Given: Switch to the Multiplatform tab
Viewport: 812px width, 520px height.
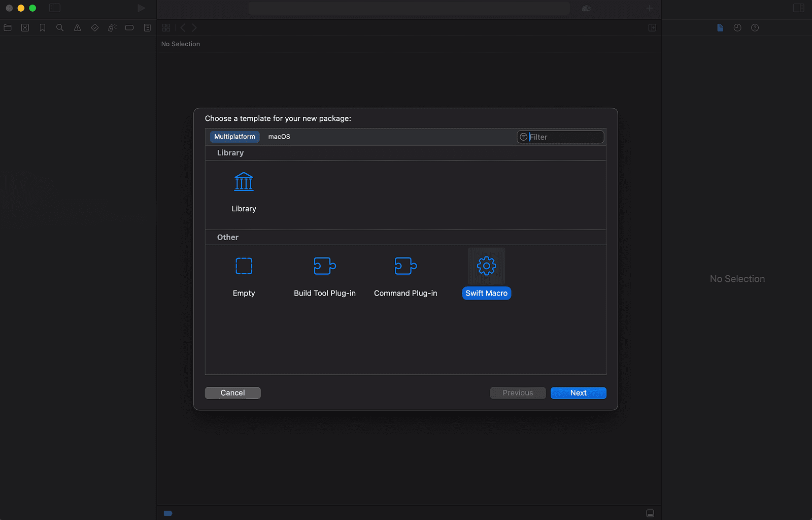Looking at the screenshot, I should [234, 137].
